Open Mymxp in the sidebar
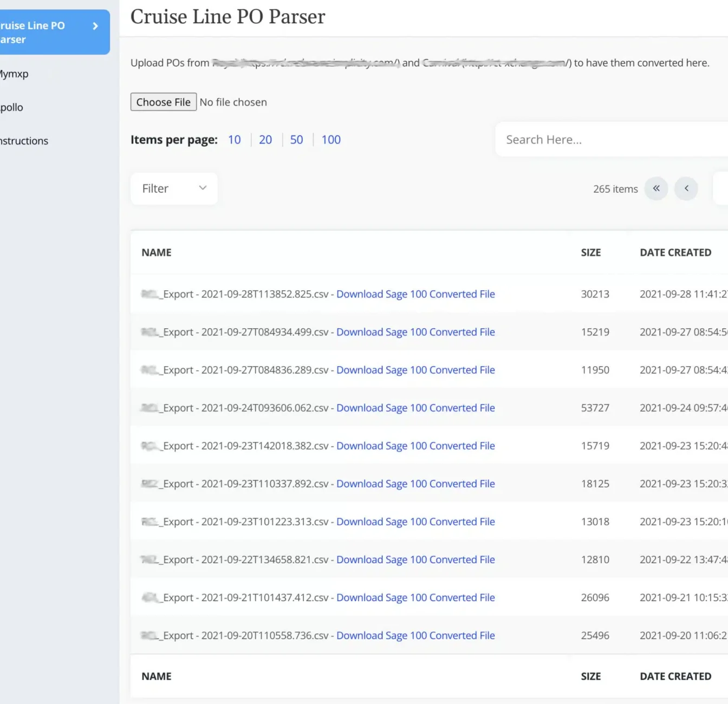The height and width of the screenshot is (704, 728). coord(15,74)
